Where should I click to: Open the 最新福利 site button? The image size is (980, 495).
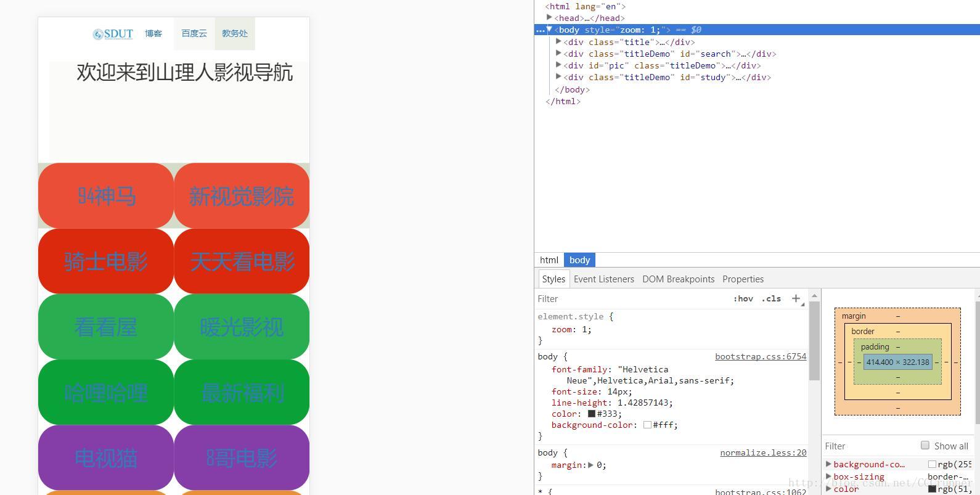(x=242, y=392)
